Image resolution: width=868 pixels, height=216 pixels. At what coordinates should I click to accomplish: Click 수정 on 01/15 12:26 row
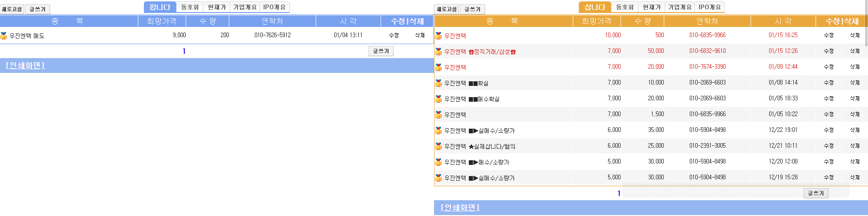[829, 51]
